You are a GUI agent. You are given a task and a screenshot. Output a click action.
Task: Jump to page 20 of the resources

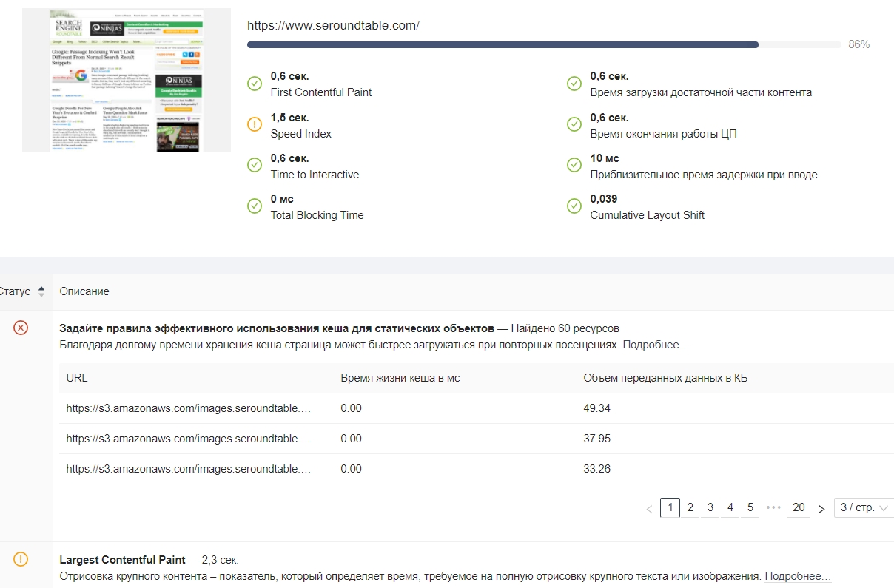(799, 507)
